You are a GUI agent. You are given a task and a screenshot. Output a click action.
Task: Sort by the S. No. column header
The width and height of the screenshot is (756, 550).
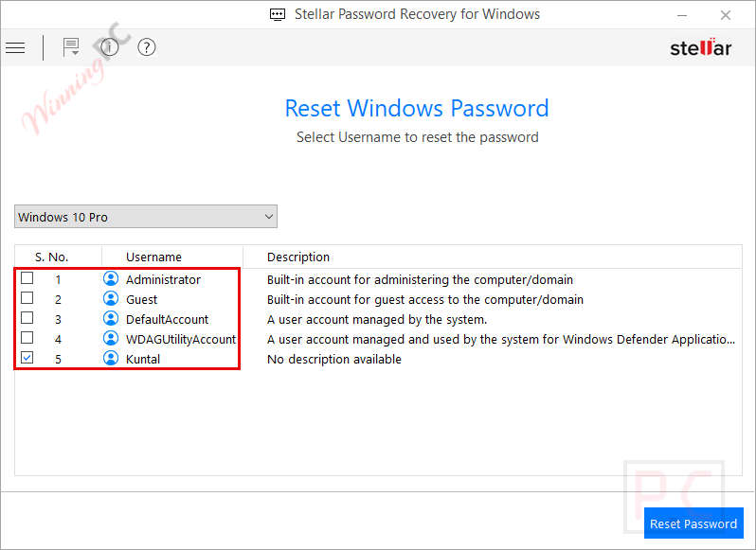click(x=51, y=257)
